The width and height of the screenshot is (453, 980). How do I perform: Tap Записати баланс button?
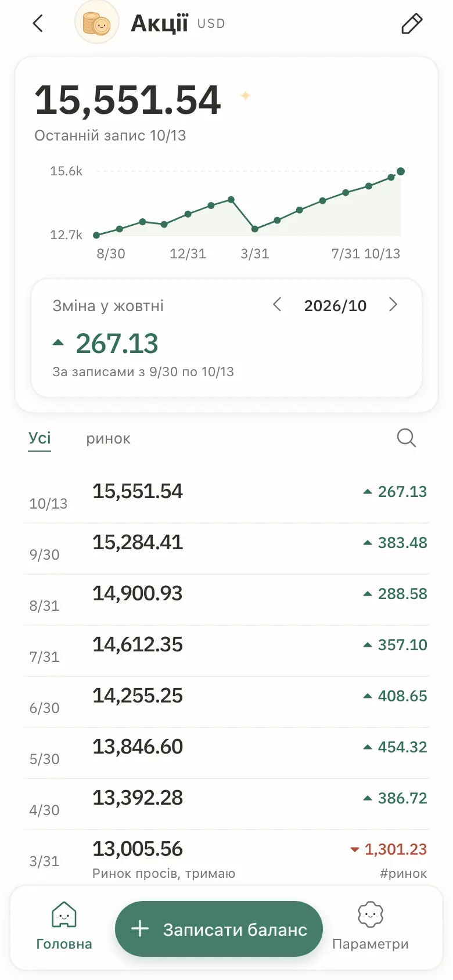pos(219,929)
